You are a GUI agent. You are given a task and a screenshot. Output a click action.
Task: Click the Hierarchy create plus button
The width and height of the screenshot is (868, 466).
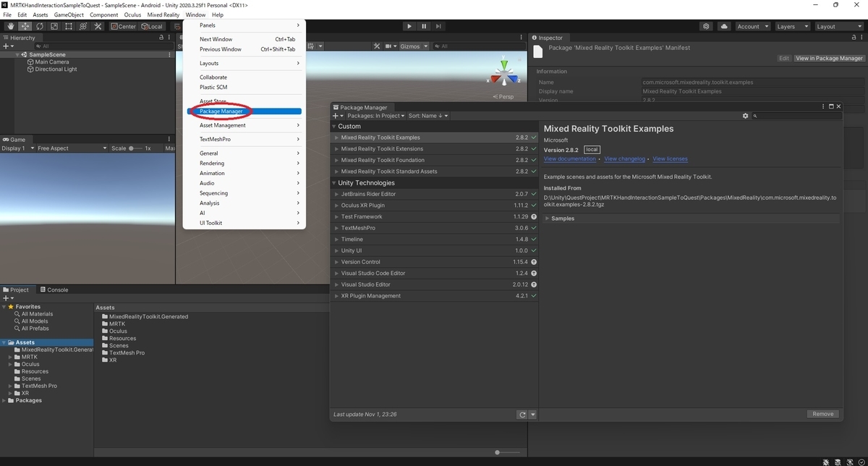pyautogui.click(x=8, y=46)
